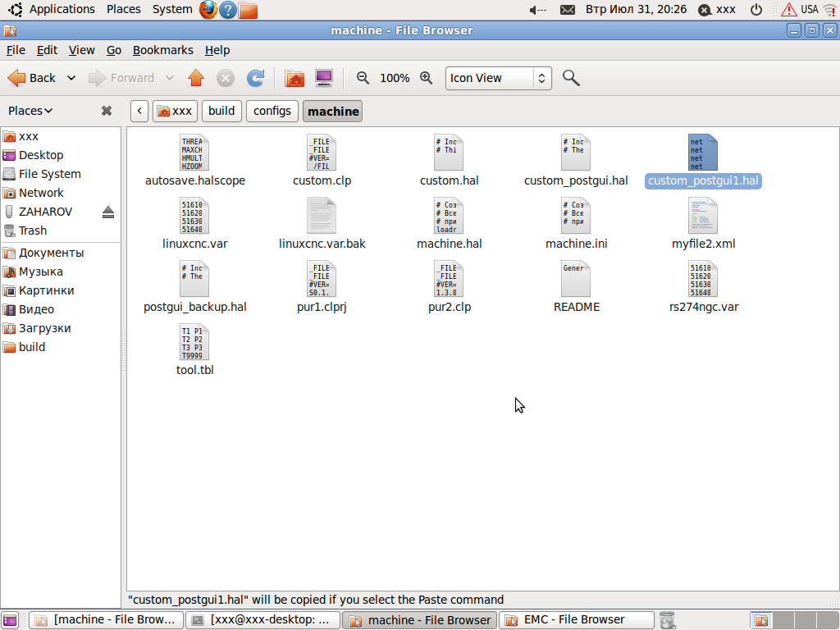Open the Icon View mode combo box

(498, 78)
